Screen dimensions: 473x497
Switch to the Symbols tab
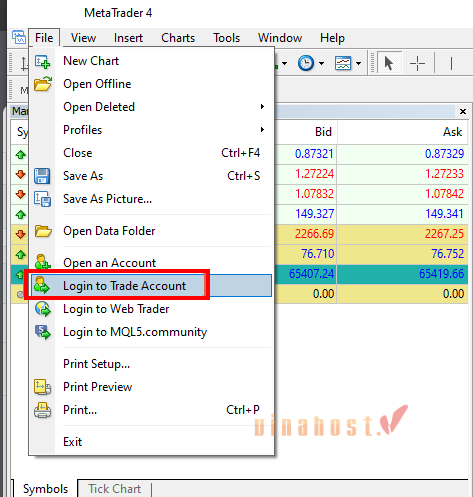click(45, 489)
